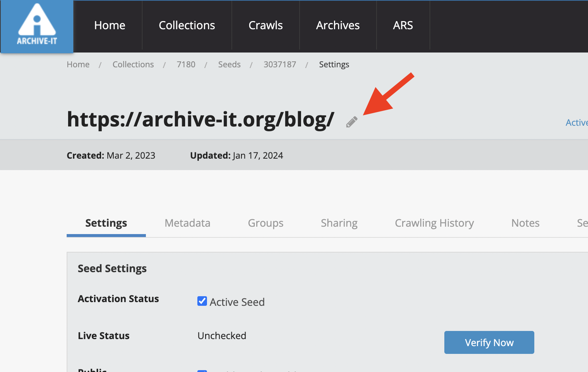The image size is (588, 372).
Task: Open the Home navigation menu item
Action: [x=110, y=26]
